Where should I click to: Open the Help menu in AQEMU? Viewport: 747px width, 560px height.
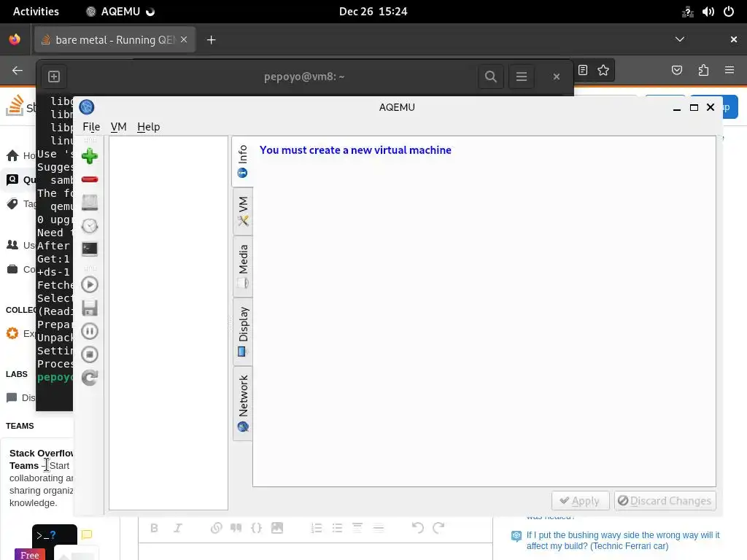149,127
